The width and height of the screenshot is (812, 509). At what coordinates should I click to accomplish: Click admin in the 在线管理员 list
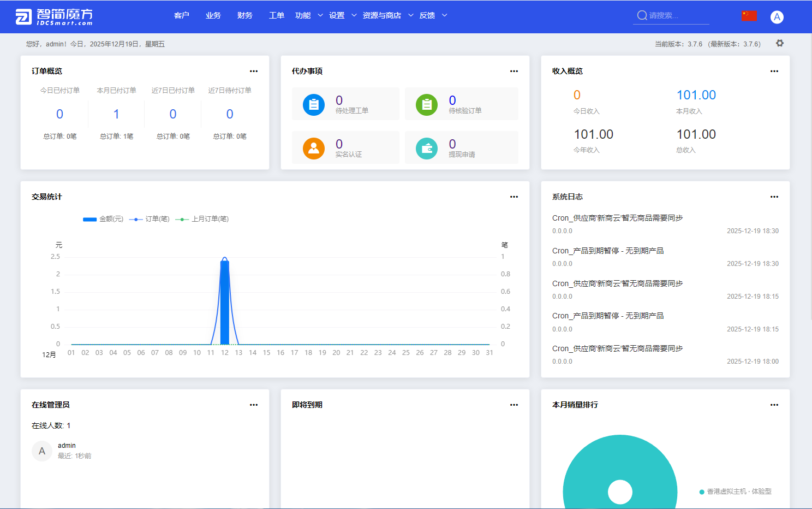tap(67, 445)
